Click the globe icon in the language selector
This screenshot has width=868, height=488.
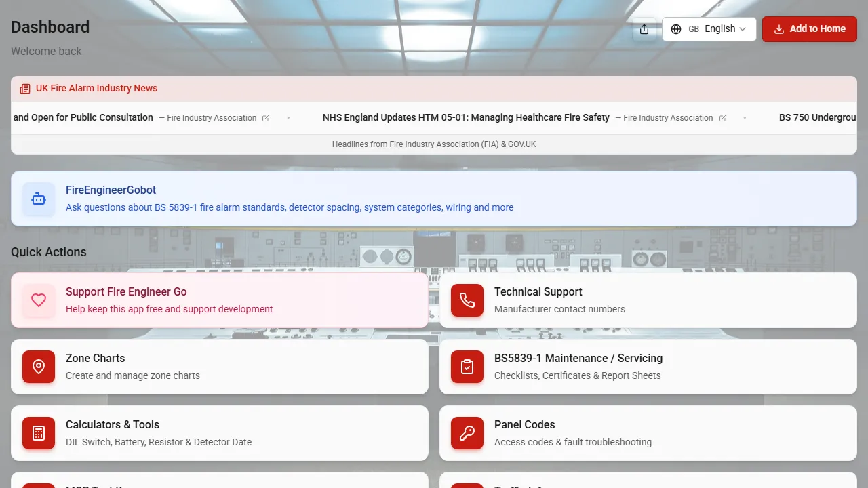click(x=676, y=28)
